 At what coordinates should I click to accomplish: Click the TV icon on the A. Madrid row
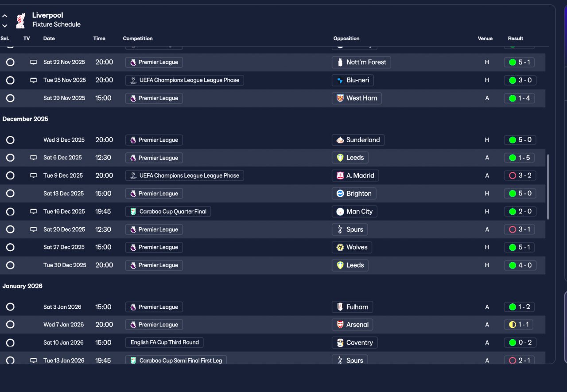pos(33,175)
